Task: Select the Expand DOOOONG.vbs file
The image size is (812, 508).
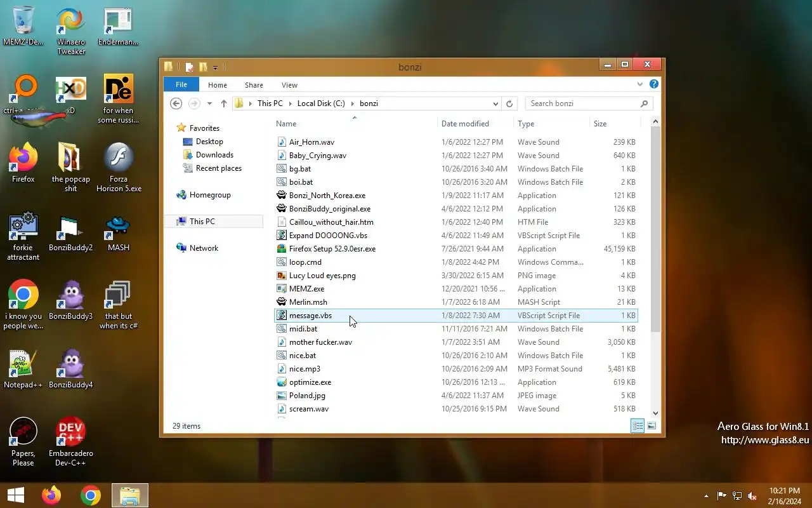Action: (455, 236)
